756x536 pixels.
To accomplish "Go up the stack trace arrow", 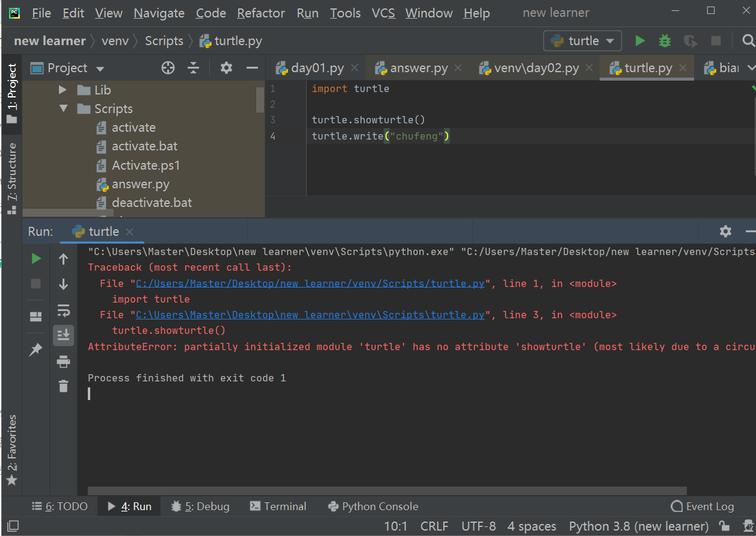I will [63, 259].
